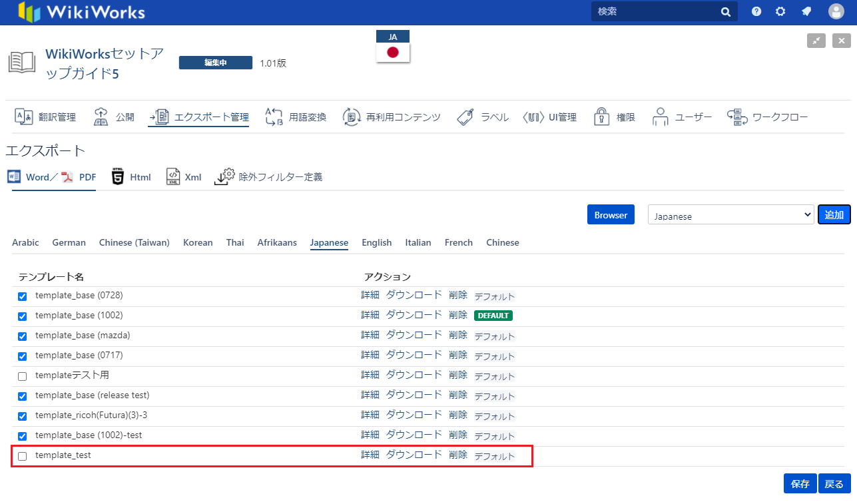Open the help question mark icon
857x504 pixels.
point(756,12)
